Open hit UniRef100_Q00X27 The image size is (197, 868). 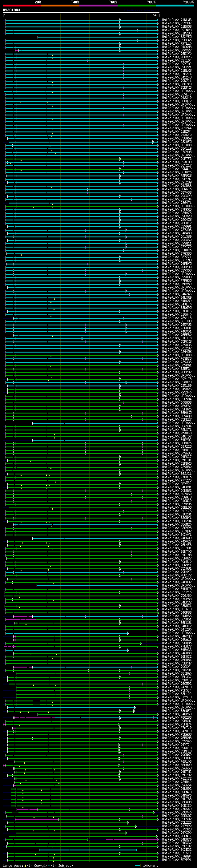point(176,50)
